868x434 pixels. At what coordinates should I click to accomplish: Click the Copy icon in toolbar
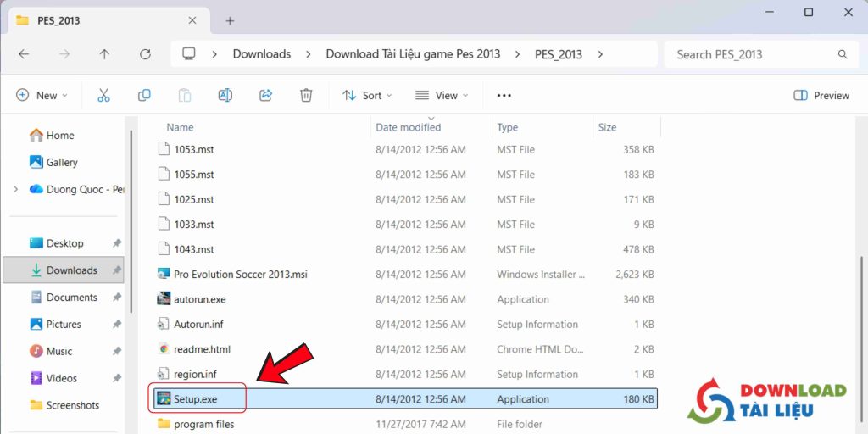pyautogui.click(x=144, y=95)
